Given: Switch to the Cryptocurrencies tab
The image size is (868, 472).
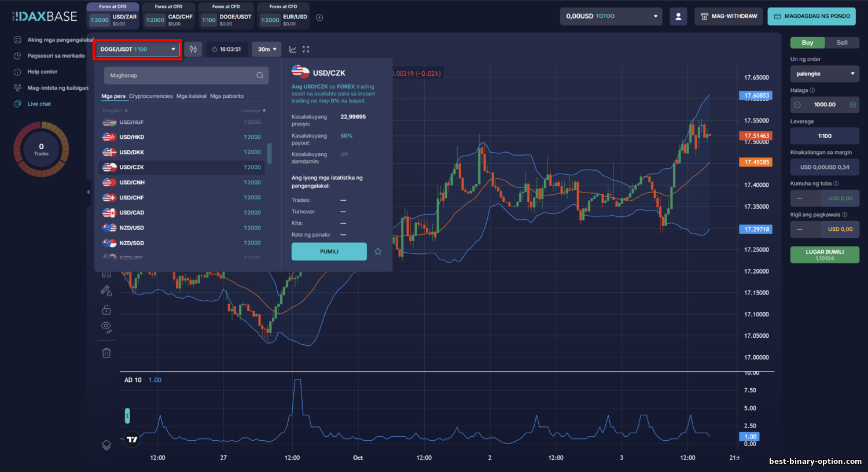Looking at the screenshot, I should (x=150, y=96).
